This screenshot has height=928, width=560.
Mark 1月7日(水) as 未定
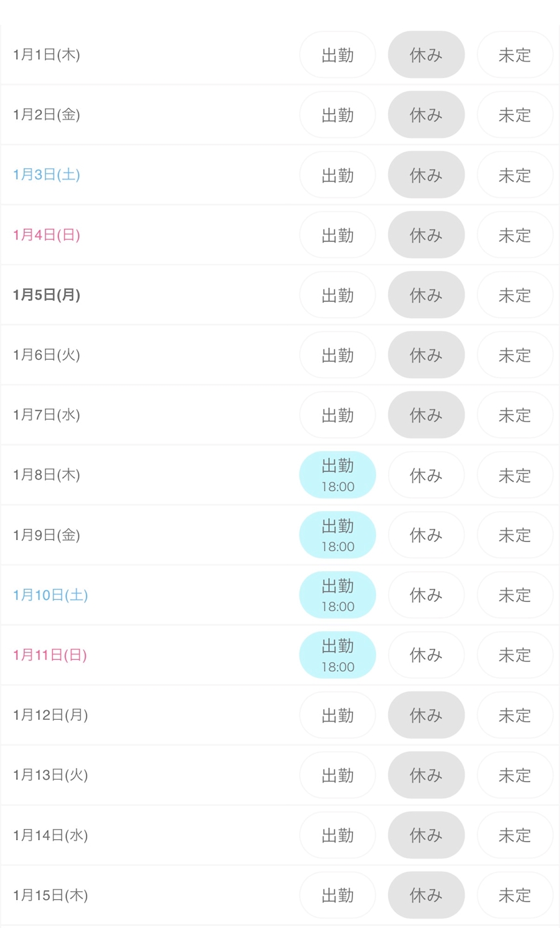[x=515, y=415]
